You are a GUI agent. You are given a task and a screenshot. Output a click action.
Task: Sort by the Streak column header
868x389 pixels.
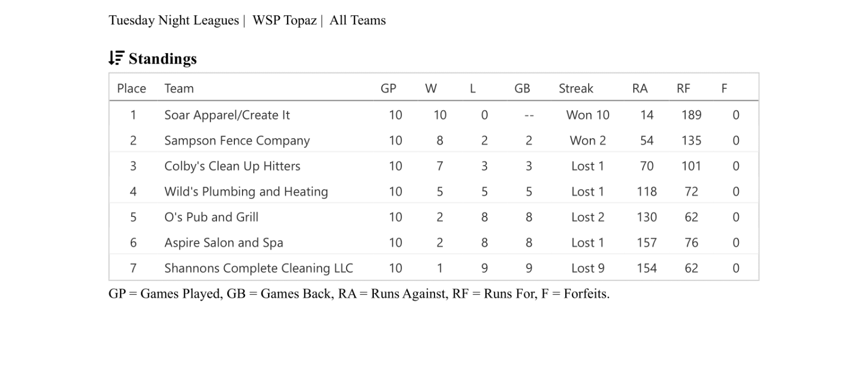[576, 88]
